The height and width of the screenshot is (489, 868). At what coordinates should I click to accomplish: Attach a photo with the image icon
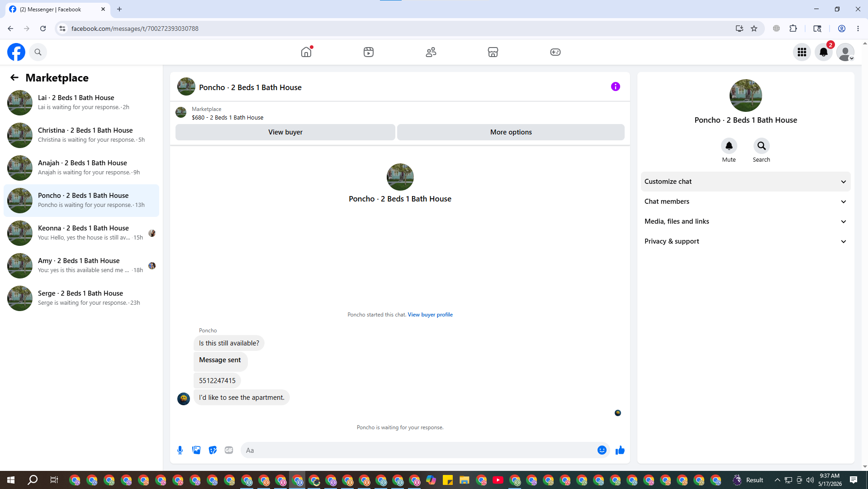pyautogui.click(x=196, y=450)
